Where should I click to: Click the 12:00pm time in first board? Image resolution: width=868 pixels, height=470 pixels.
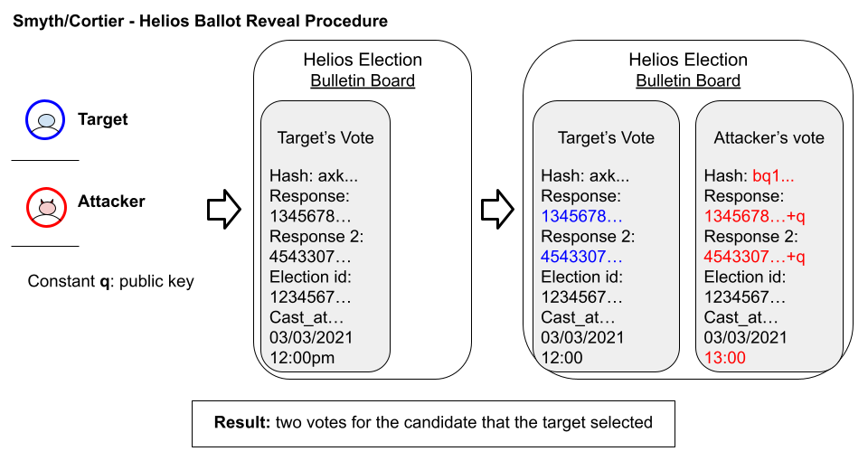click(303, 358)
